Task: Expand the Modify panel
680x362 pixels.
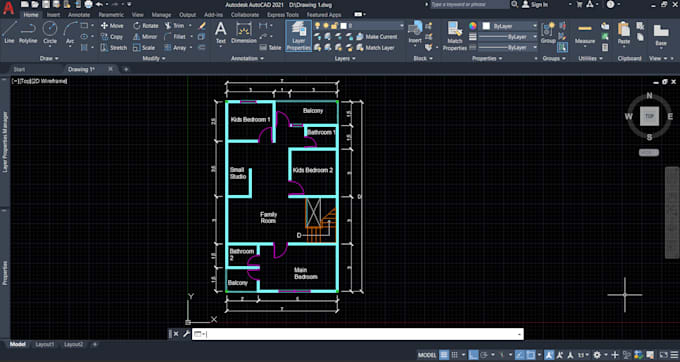Action: click(154, 58)
